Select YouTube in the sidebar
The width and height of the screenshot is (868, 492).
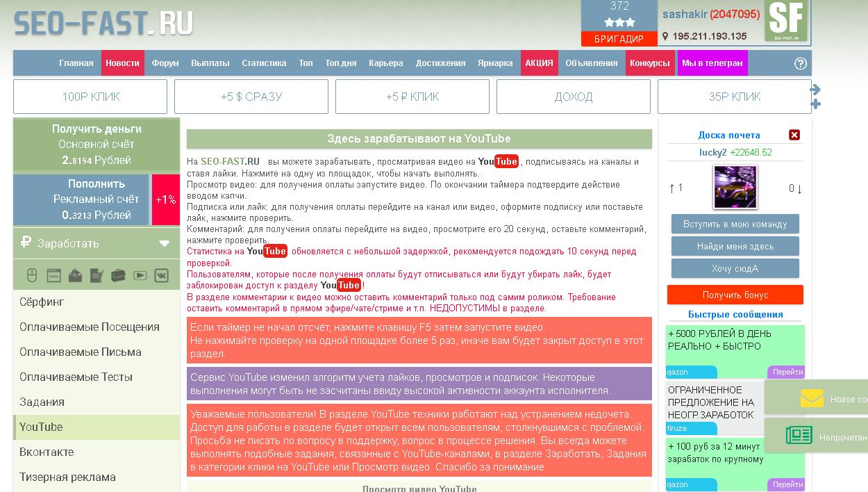(x=97, y=427)
